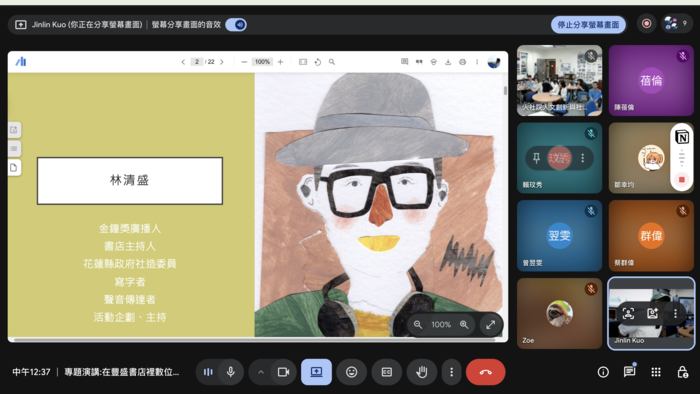
Task: Open the emoji reactions panel
Action: tap(352, 372)
